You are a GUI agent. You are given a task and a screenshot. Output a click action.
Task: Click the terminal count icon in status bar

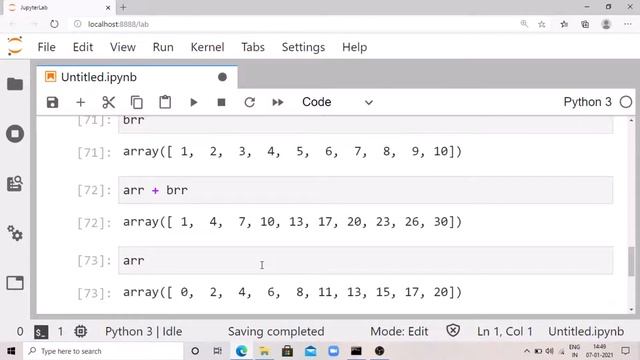point(40,331)
